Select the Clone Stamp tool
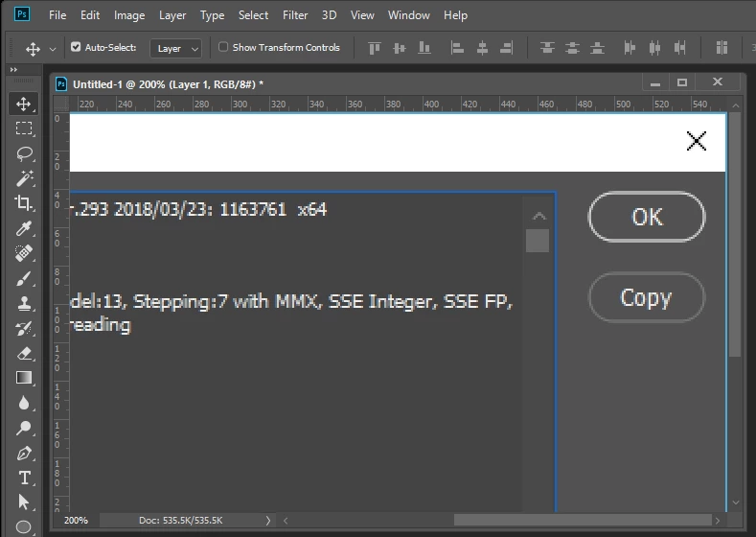 click(x=24, y=303)
